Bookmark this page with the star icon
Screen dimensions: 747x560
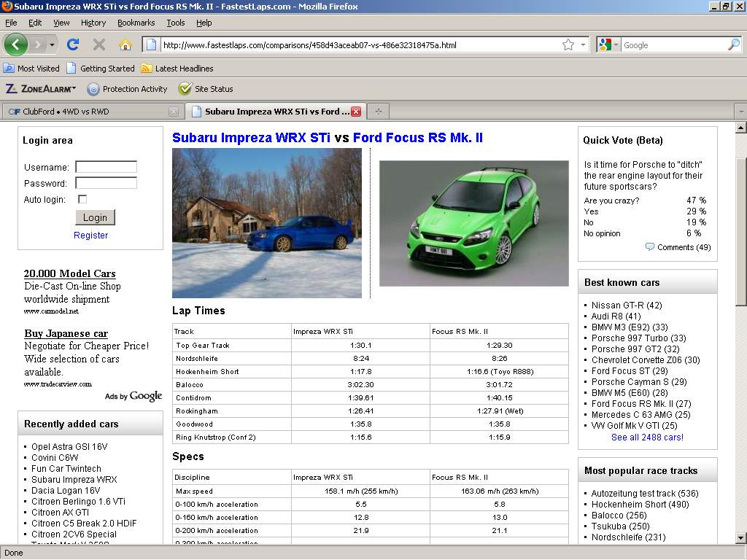click(x=568, y=44)
